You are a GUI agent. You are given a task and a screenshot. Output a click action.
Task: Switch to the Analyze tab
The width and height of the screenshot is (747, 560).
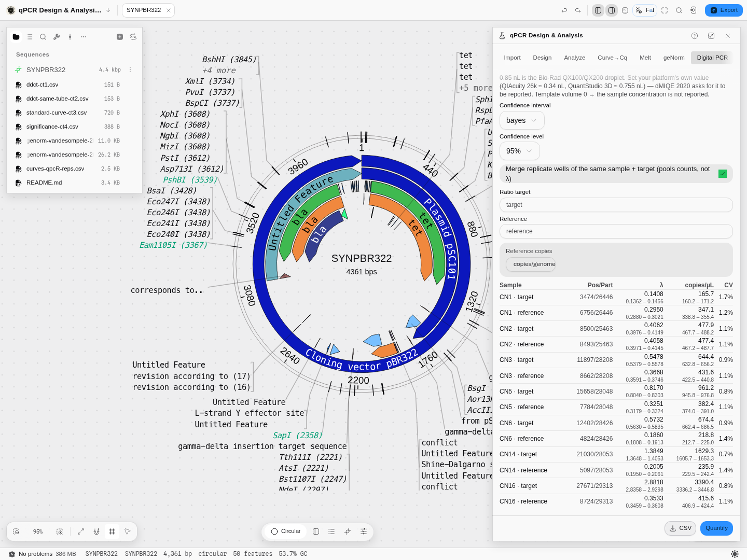pyautogui.click(x=575, y=58)
